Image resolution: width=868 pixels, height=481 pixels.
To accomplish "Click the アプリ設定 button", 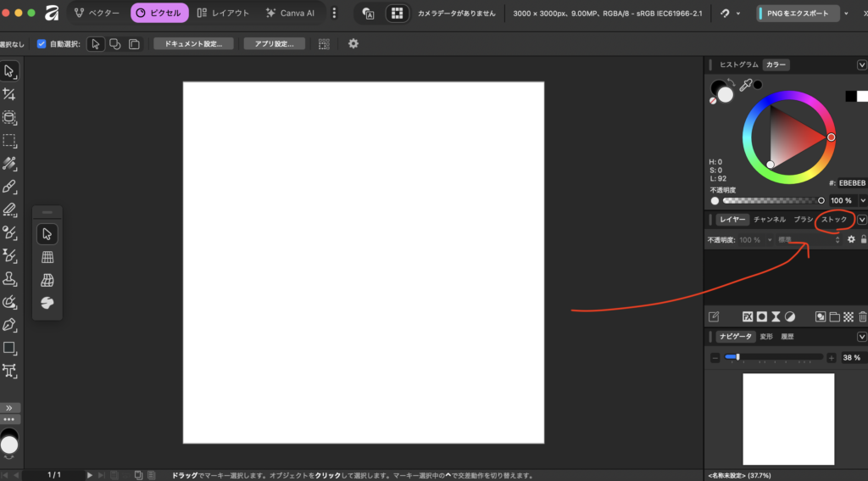I will coord(274,44).
